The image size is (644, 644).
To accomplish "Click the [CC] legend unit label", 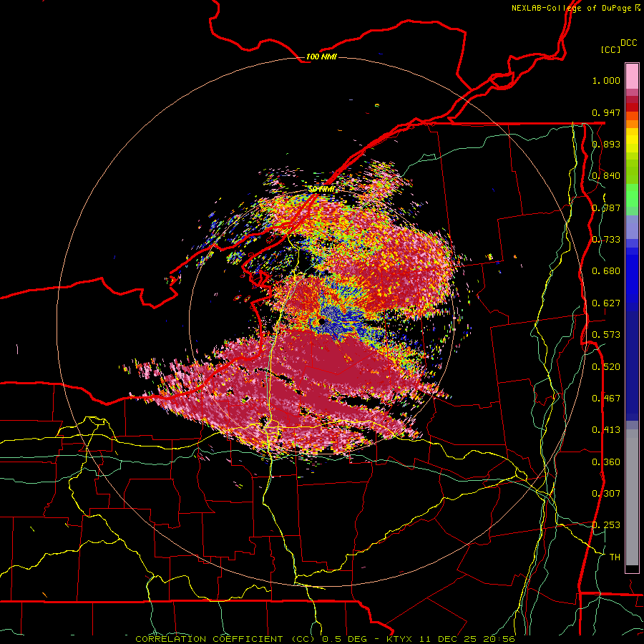I will tap(611, 49).
